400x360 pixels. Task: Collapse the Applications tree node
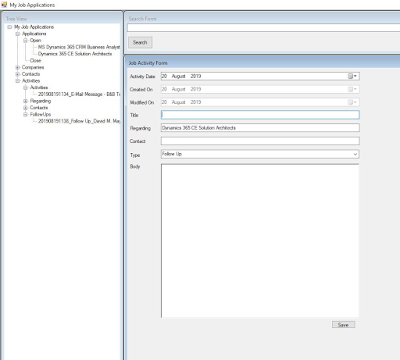pyautogui.click(x=18, y=34)
